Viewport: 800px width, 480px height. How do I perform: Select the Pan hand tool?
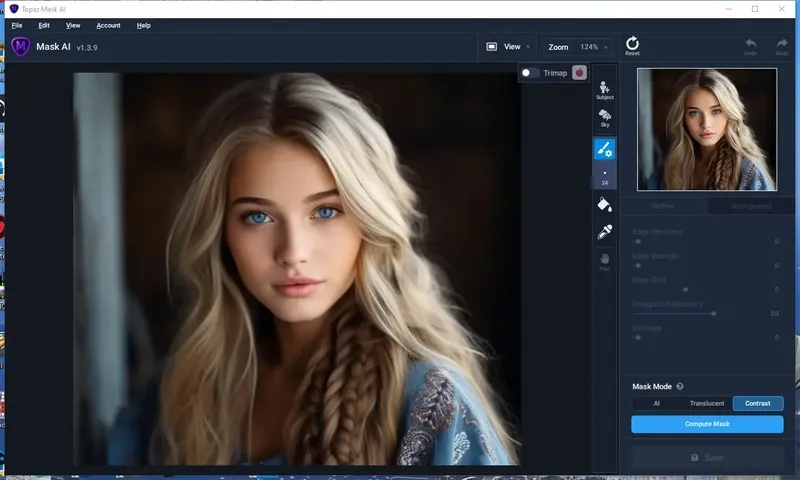pyautogui.click(x=605, y=262)
